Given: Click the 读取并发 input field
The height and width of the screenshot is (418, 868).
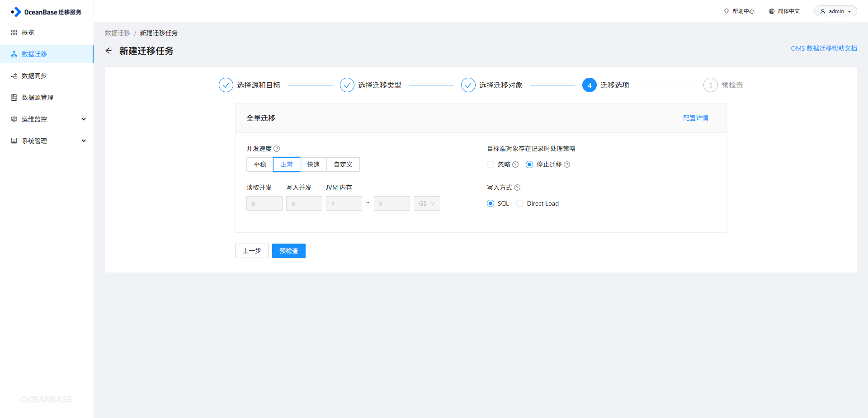Looking at the screenshot, I should pyautogui.click(x=264, y=203).
